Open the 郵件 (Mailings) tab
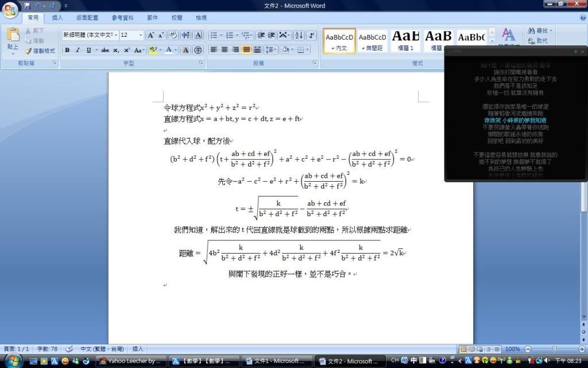Viewport: 588px width, 368px height. [x=153, y=18]
